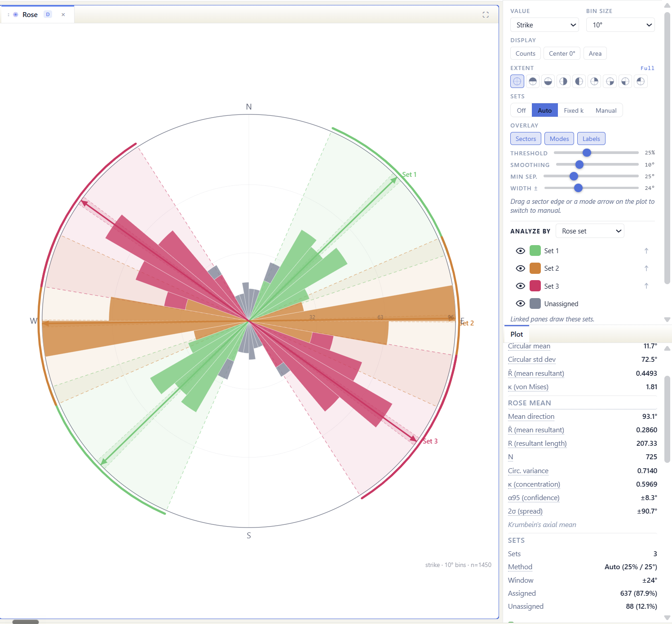Screen dimensions: 672x624
Task: Turn sets Off
Action: (x=521, y=110)
